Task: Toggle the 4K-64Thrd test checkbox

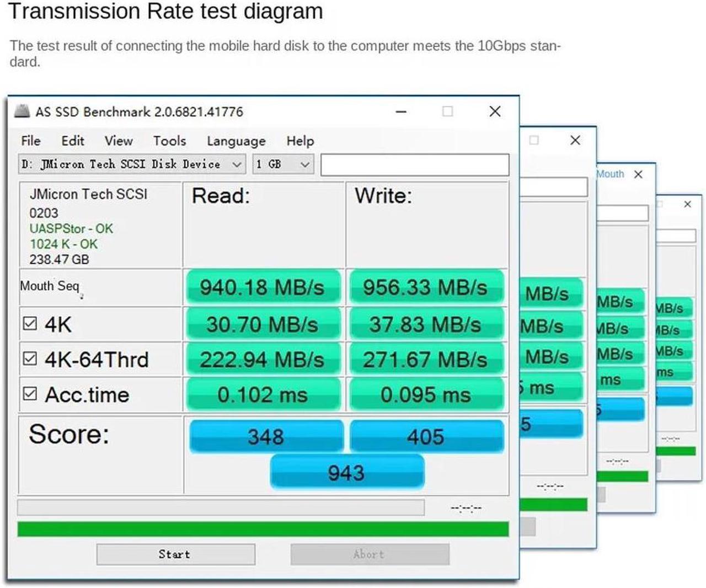Action: [30, 359]
